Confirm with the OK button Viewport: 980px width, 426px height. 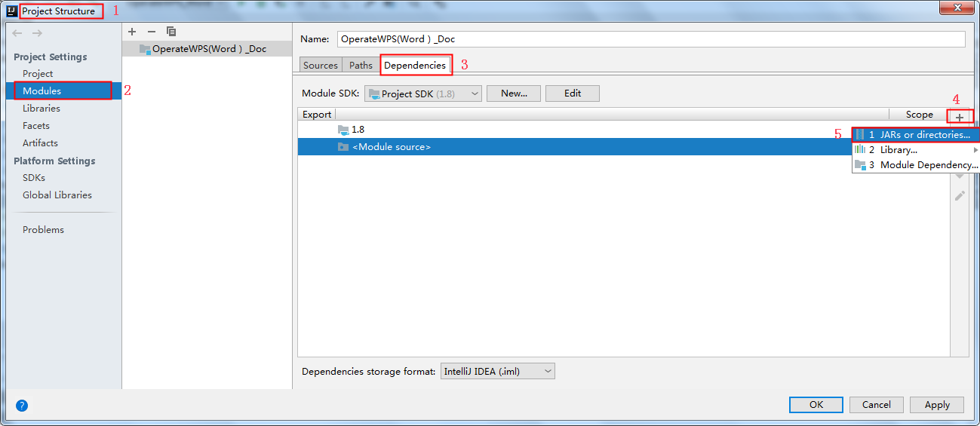tap(816, 405)
